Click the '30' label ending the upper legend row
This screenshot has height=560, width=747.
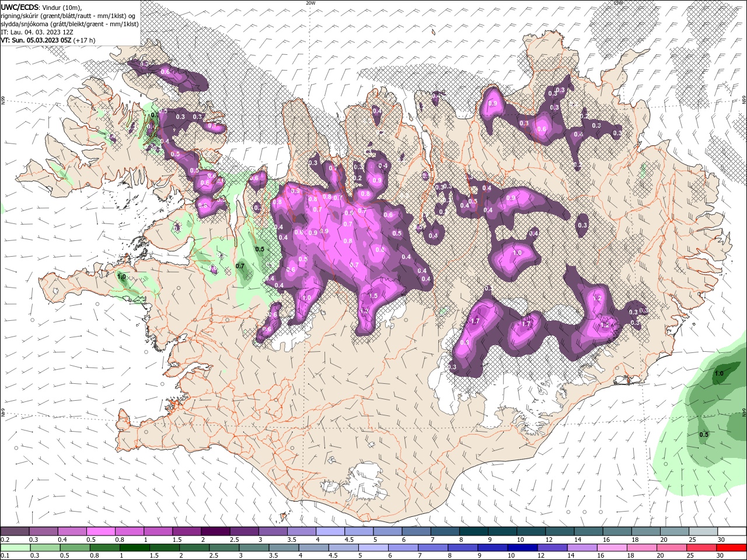721,540
